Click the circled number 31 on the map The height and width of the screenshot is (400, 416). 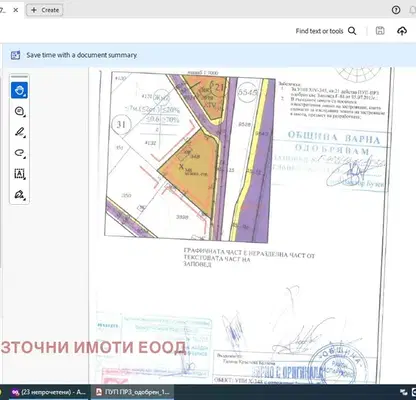click(121, 125)
